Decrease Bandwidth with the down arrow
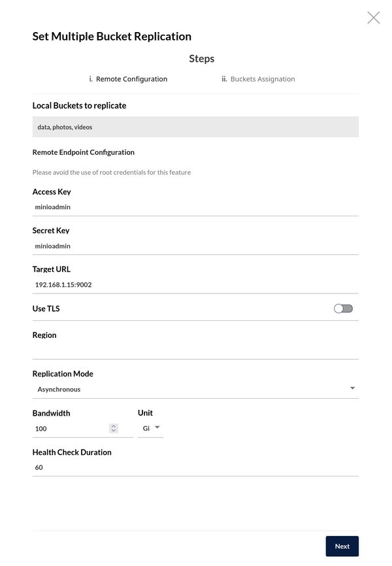 pyautogui.click(x=114, y=431)
